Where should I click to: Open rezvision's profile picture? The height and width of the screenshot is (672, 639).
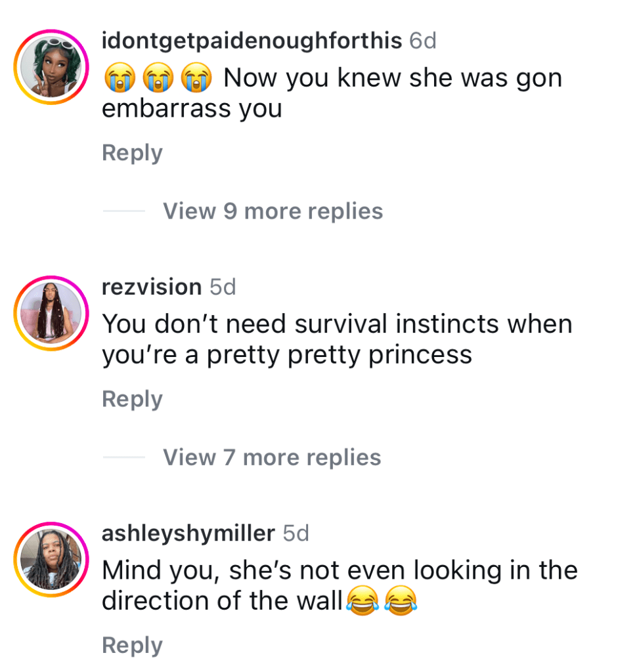pyautogui.click(x=51, y=313)
